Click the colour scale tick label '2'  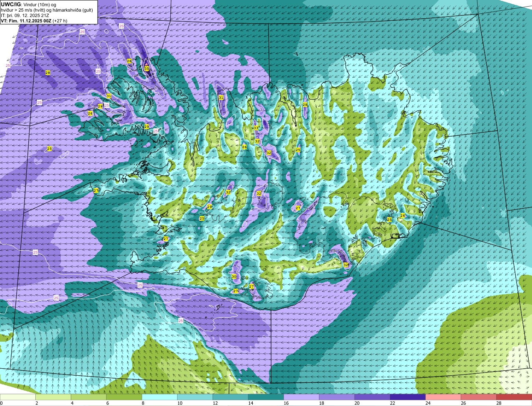[x=37, y=403]
